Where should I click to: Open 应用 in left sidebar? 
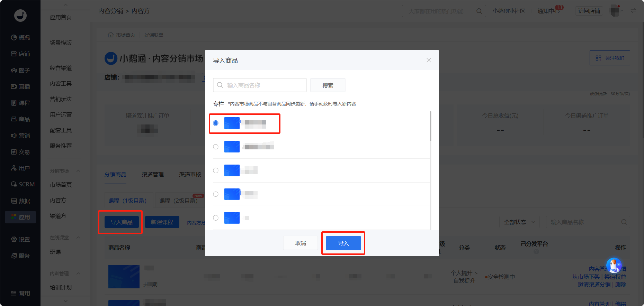pyautogui.click(x=20, y=217)
